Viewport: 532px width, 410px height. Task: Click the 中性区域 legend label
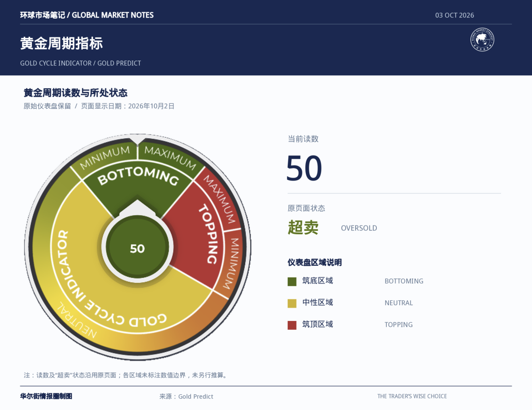pyautogui.click(x=318, y=302)
